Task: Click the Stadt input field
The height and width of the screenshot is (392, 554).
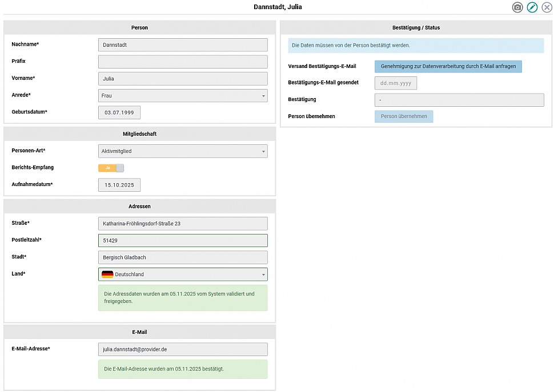Action: [183, 258]
